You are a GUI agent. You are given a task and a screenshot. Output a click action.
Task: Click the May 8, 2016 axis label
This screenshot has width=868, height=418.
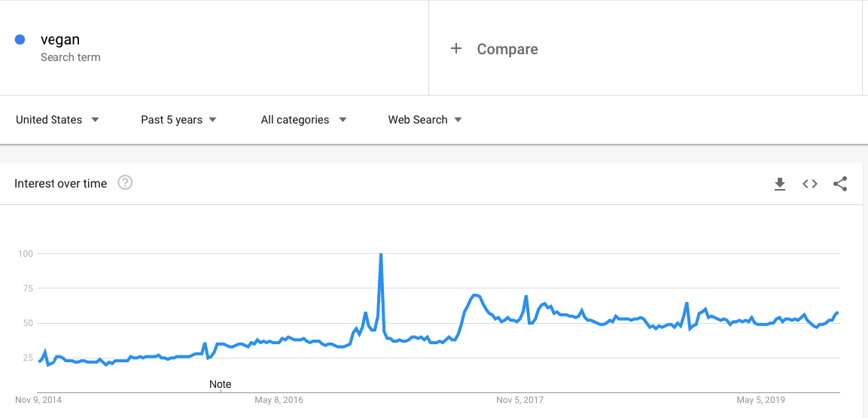(279, 400)
